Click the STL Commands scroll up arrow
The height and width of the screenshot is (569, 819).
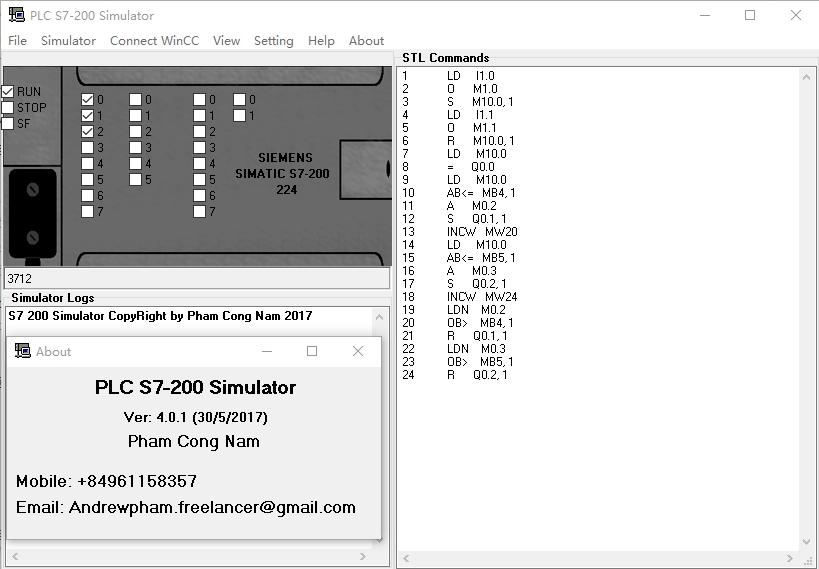[x=806, y=77]
